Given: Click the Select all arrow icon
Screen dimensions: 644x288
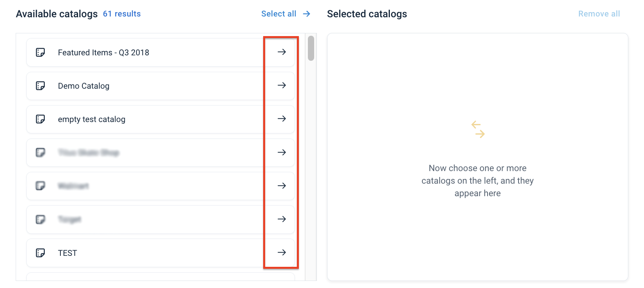Looking at the screenshot, I should 306,13.
